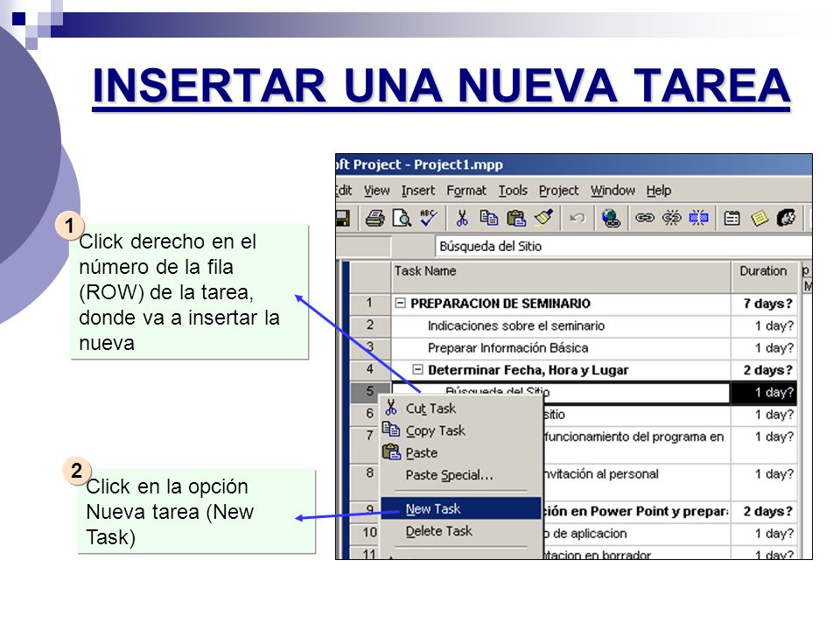Click the Unlink Tasks broken chain icon
Image resolution: width=840 pixels, height=630 pixels.
coord(671,218)
